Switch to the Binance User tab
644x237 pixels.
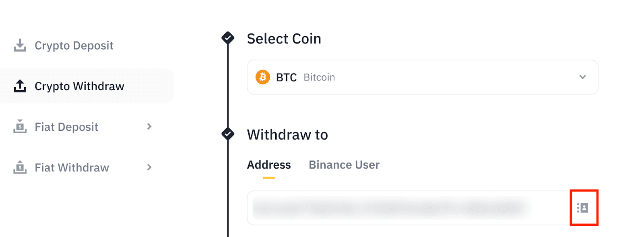click(x=344, y=165)
